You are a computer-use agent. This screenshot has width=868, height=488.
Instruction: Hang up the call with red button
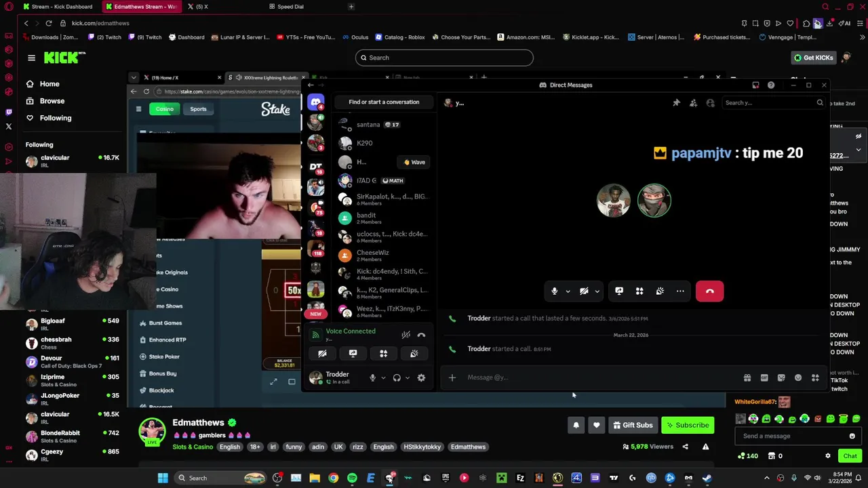(709, 291)
